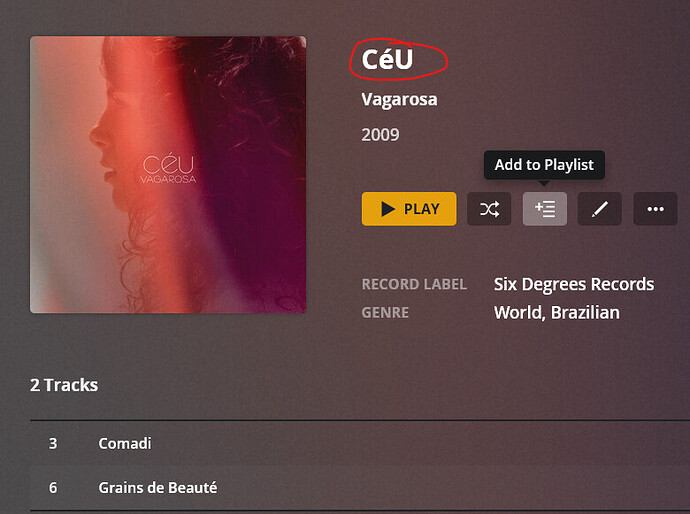Shuffle the Vagarosa album tracks
Viewport: 690px width, 514px height.
(489, 209)
